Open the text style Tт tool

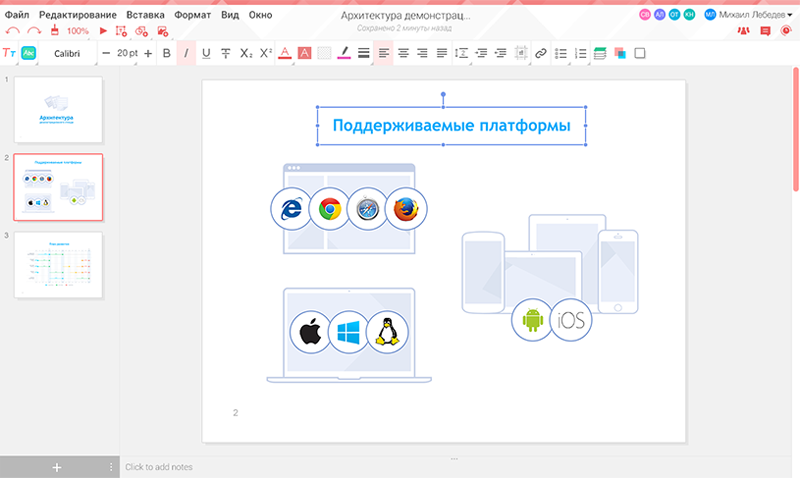pyautogui.click(x=9, y=53)
